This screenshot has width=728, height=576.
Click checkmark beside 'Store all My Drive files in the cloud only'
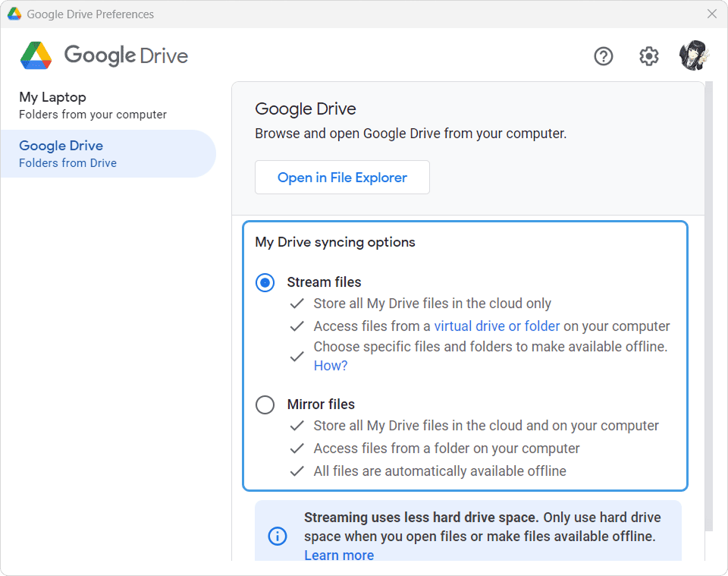pyautogui.click(x=297, y=304)
